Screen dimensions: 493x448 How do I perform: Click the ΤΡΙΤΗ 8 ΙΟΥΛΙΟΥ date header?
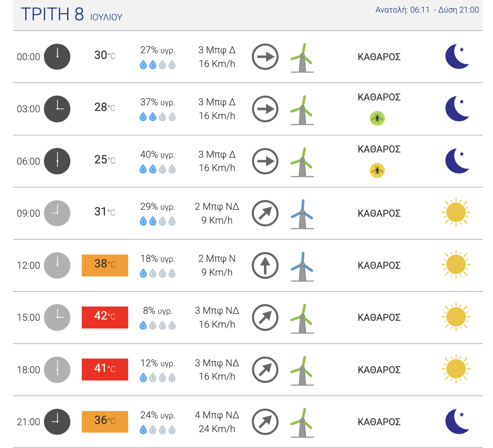pyautogui.click(x=72, y=15)
